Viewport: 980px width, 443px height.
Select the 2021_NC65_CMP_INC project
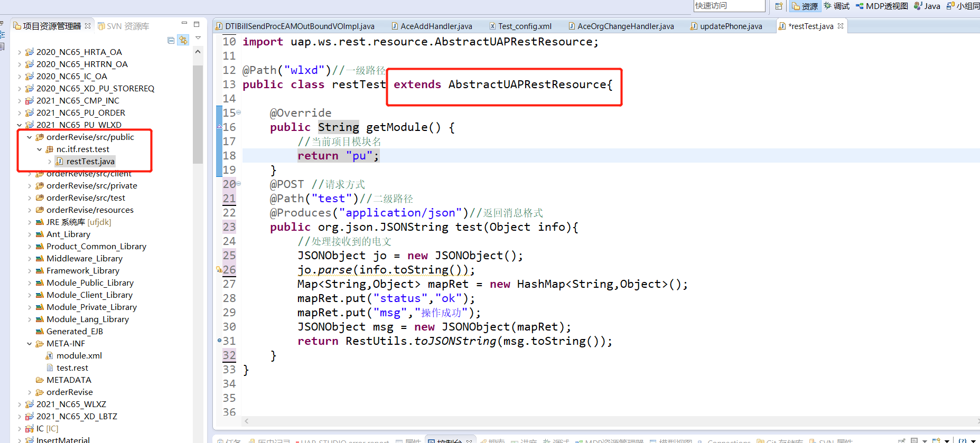(78, 101)
